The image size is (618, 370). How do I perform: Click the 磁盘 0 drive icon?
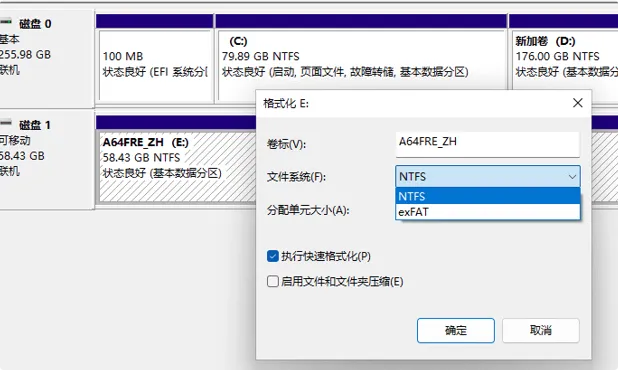coord(6,22)
